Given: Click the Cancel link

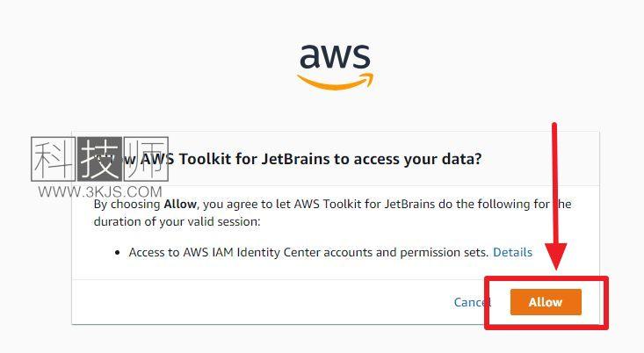Looking at the screenshot, I should click(x=472, y=303).
